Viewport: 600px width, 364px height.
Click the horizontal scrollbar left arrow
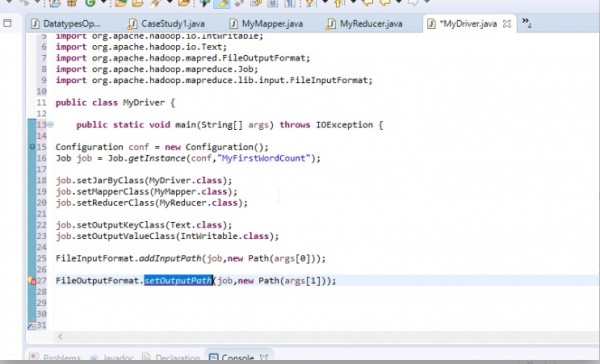coord(60,336)
